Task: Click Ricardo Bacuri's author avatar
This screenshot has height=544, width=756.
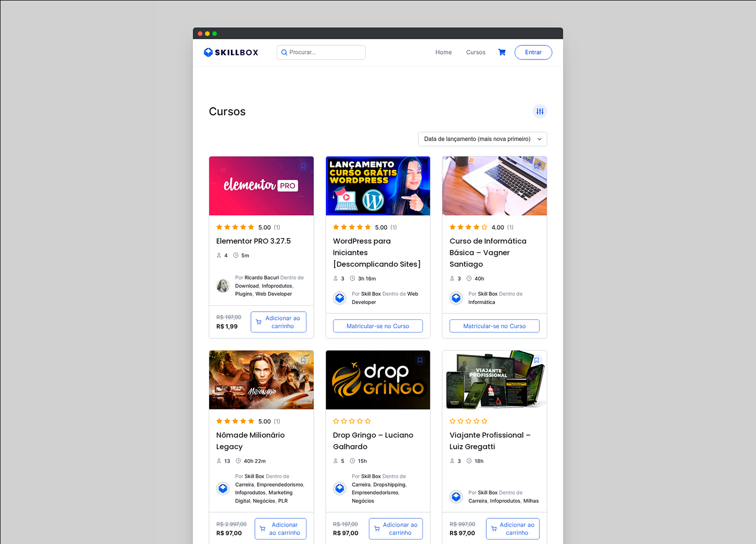Action: click(x=223, y=286)
